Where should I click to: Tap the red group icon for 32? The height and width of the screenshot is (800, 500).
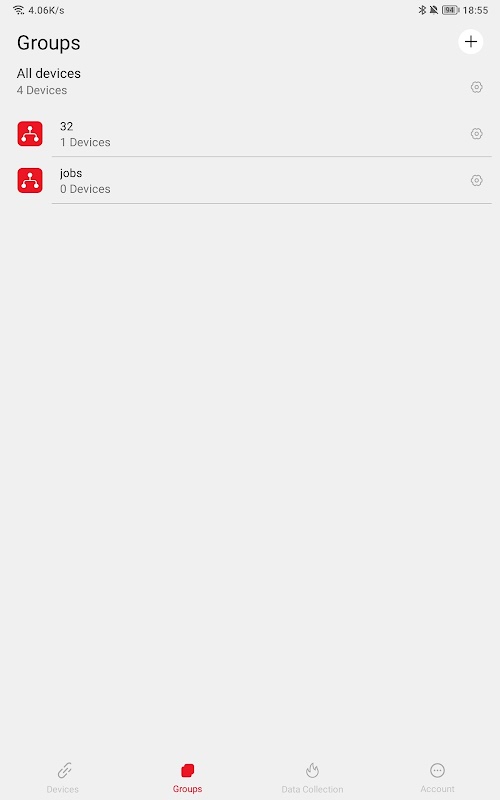click(30, 134)
